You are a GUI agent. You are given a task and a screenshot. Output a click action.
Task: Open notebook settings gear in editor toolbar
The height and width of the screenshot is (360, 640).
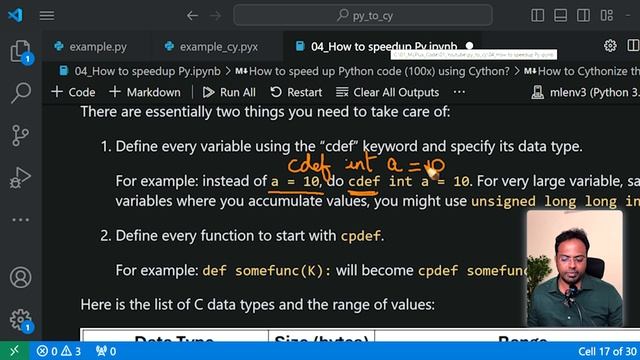(610, 46)
